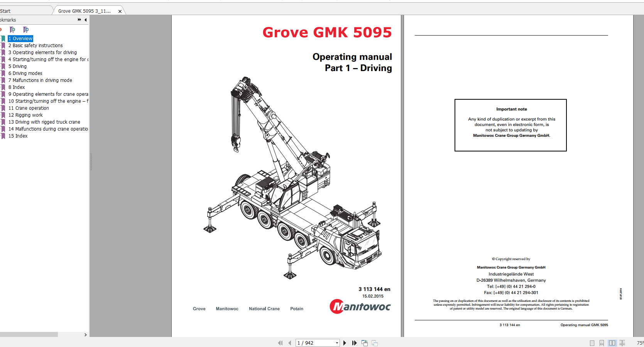The height and width of the screenshot is (347, 644).
Task: Click the previous view navigation icon
Action: pyautogui.click(x=365, y=343)
